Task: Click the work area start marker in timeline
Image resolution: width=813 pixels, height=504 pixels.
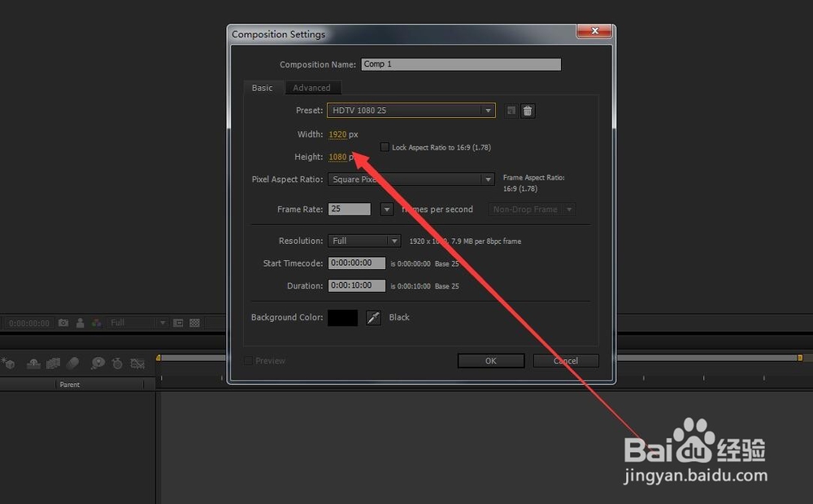Action: pyautogui.click(x=159, y=358)
